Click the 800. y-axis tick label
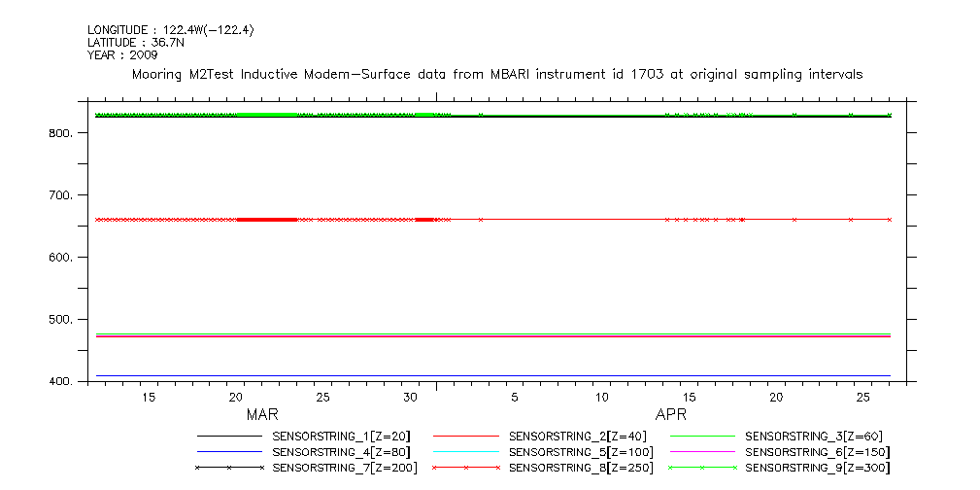 coord(61,133)
